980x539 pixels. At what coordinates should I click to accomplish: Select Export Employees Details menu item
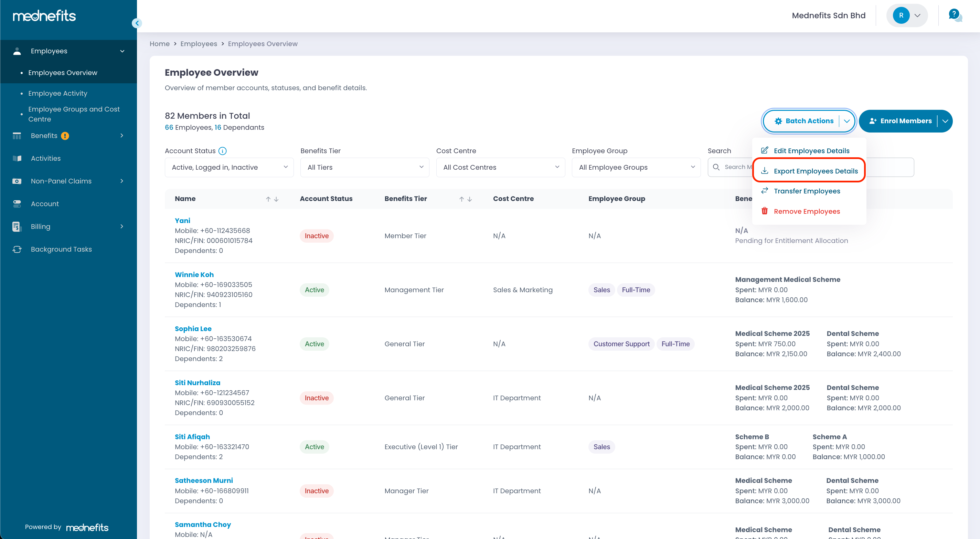(815, 171)
